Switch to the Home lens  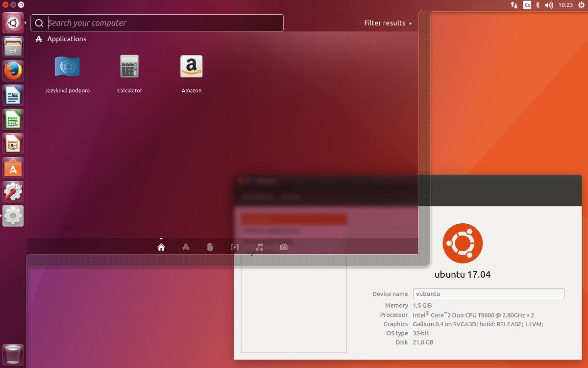point(161,247)
